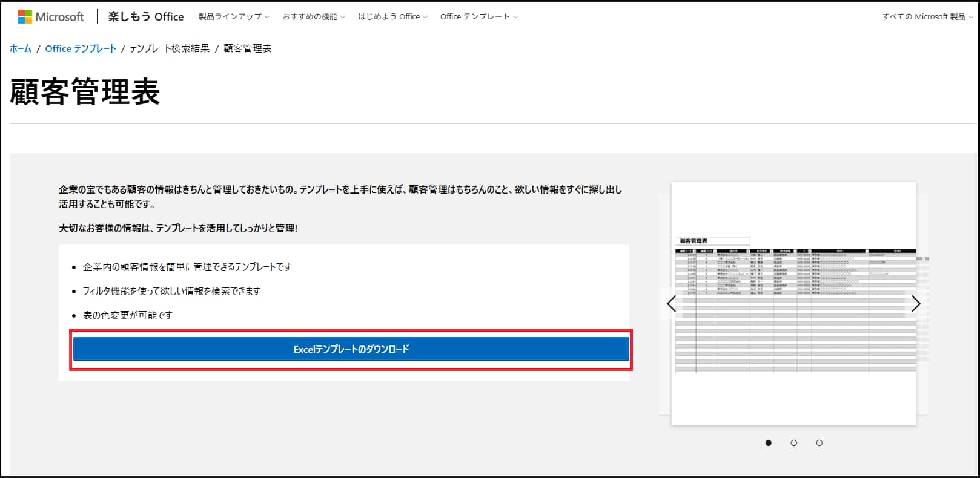Show previous preview image with left arrow

(671, 304)
